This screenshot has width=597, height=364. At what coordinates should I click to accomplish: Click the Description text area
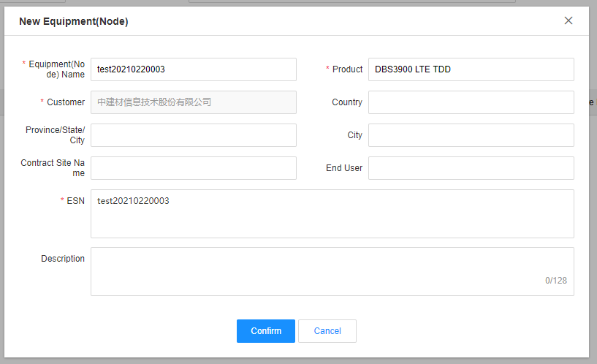point(332,271)
